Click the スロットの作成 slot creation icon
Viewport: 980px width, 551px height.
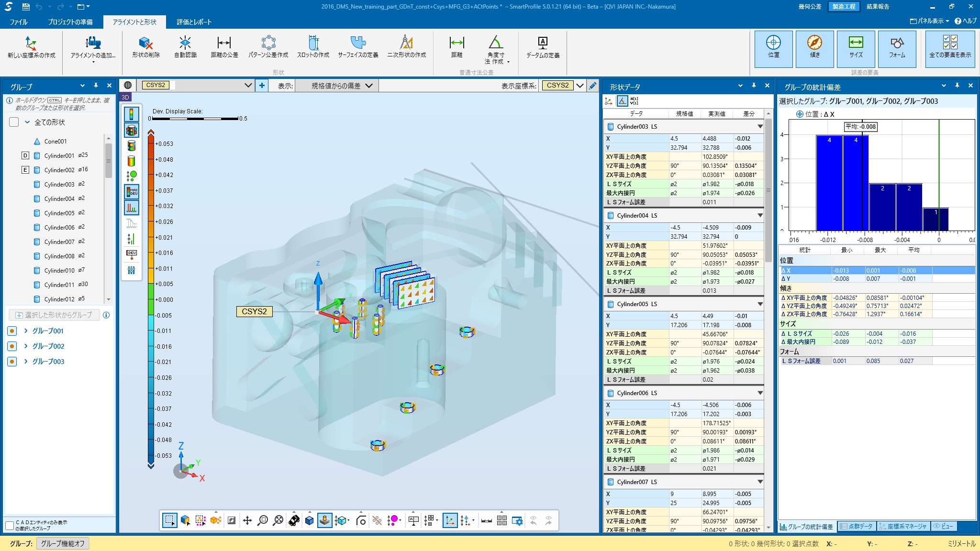coord(313,47)
